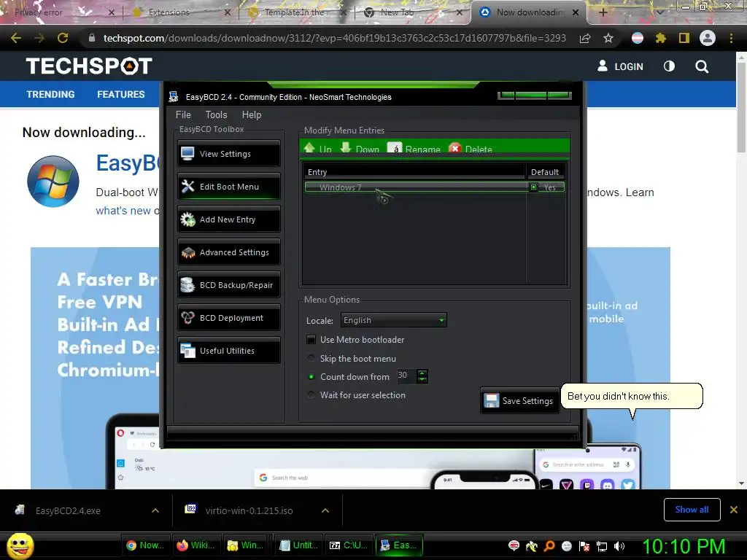Click Show all downloads button
The height and width of the screenshot is (560, 747).
(x=692, y=510)
